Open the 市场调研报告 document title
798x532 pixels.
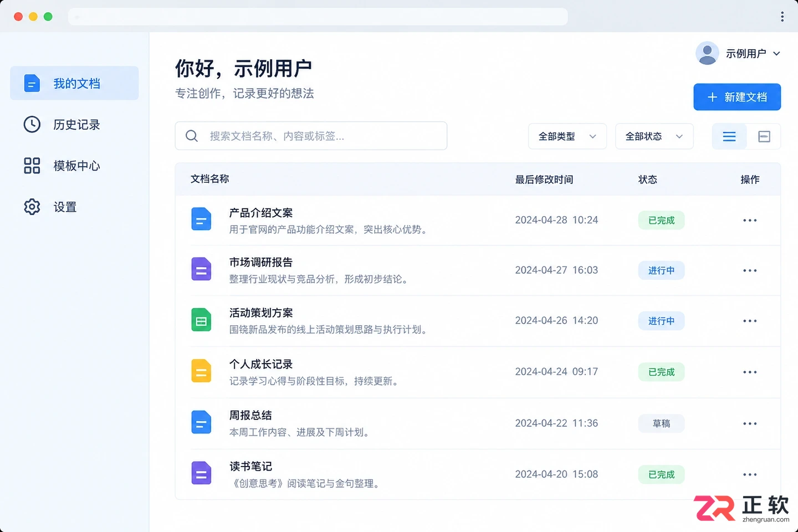[261, 262]
